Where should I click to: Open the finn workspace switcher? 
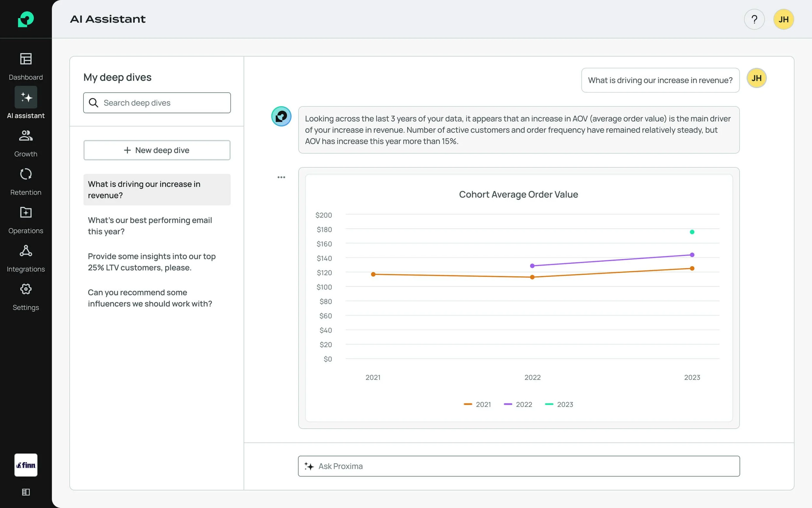coord(26,465)
